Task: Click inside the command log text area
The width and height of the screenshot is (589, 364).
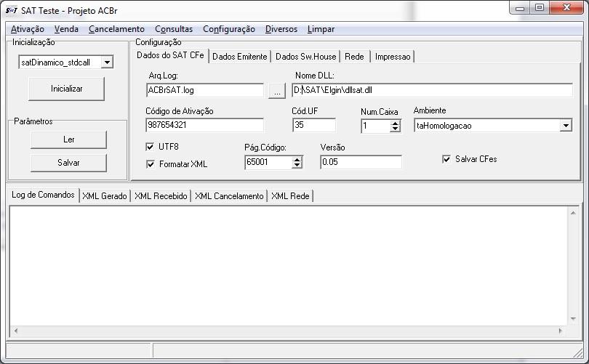Action: point(289,266)
